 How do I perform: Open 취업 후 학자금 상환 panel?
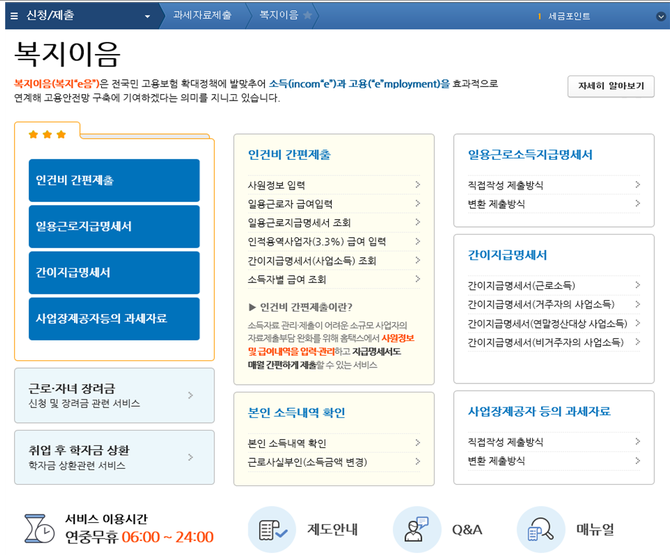point(114,457)
